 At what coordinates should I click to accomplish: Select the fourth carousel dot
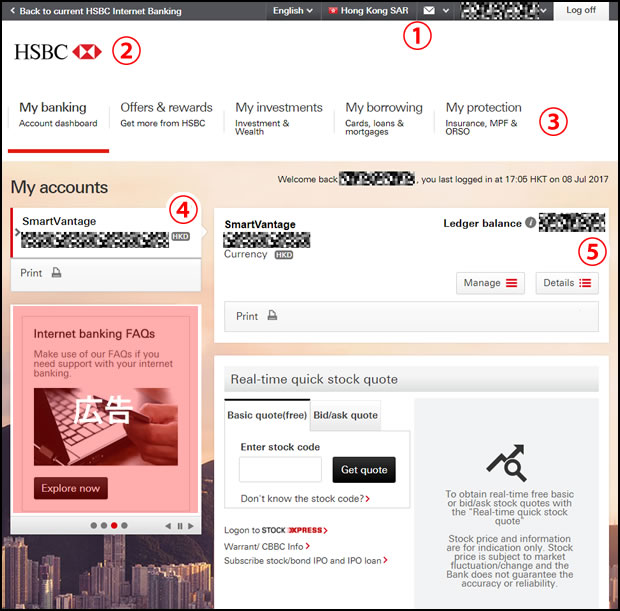tap(125, 526)
